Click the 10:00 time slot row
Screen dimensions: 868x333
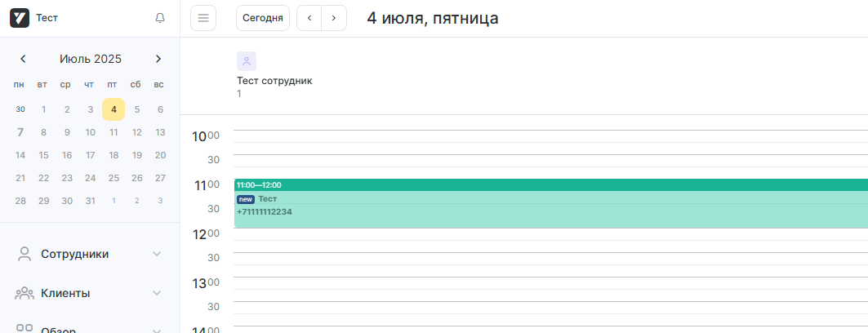551,136
